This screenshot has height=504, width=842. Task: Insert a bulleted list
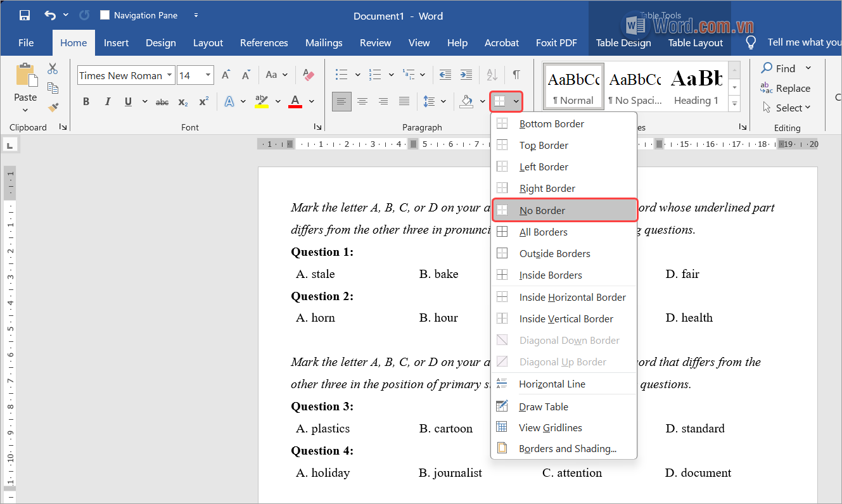(341, 75)
